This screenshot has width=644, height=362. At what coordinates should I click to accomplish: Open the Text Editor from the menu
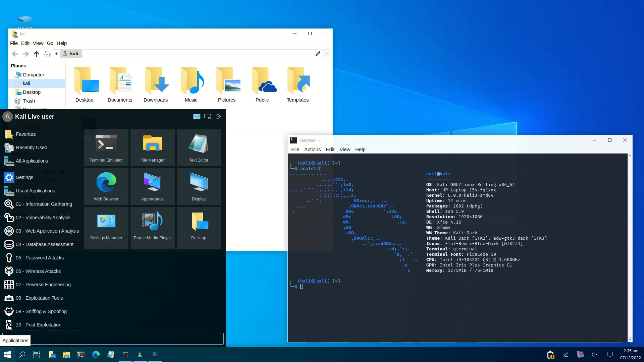[199, 147]
